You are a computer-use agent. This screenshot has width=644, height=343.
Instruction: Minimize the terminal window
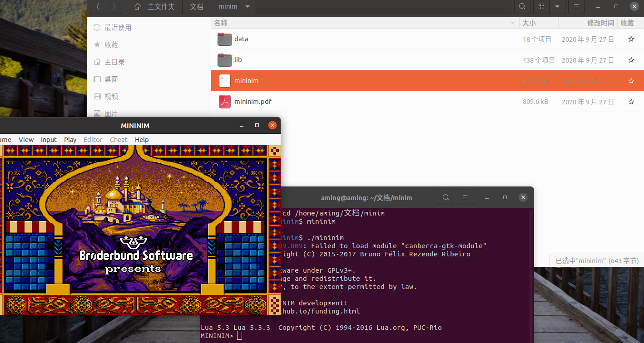pyautogui.click(x=487, y=198)
